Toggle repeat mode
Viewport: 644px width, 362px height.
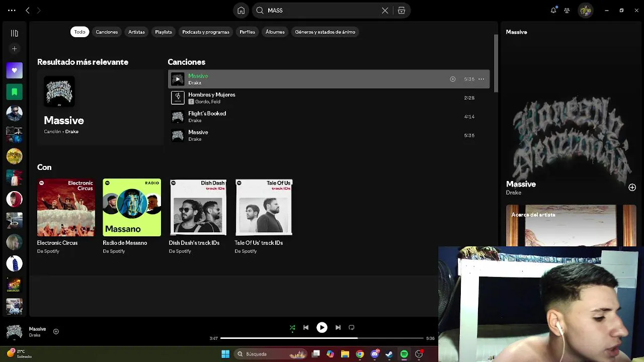pos(352,327)
